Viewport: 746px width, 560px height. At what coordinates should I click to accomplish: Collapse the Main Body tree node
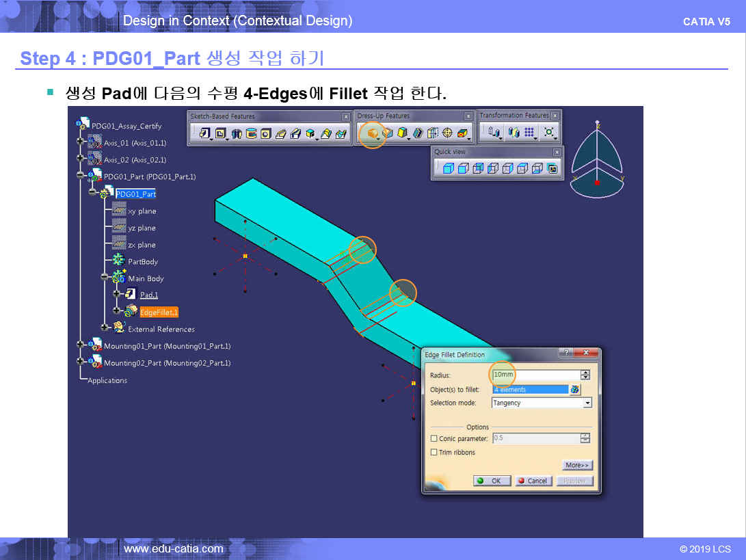click(x=105, y=278)
